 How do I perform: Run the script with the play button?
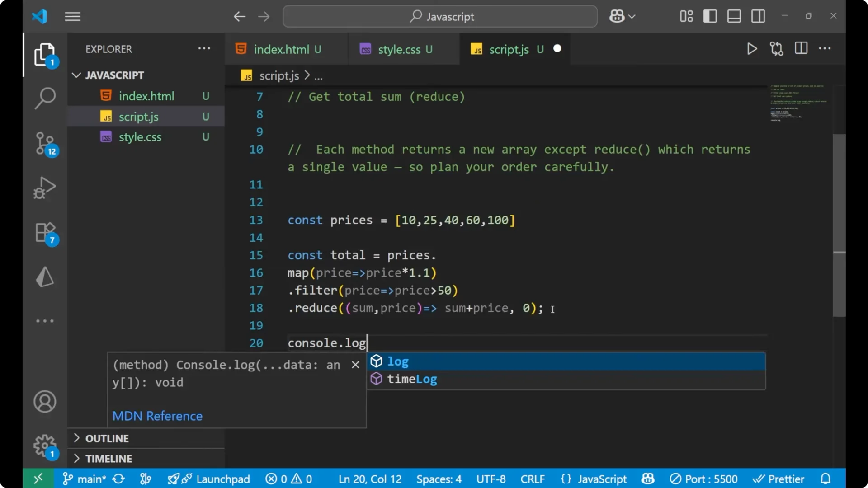pyautogui.click(x=752, y=48)
